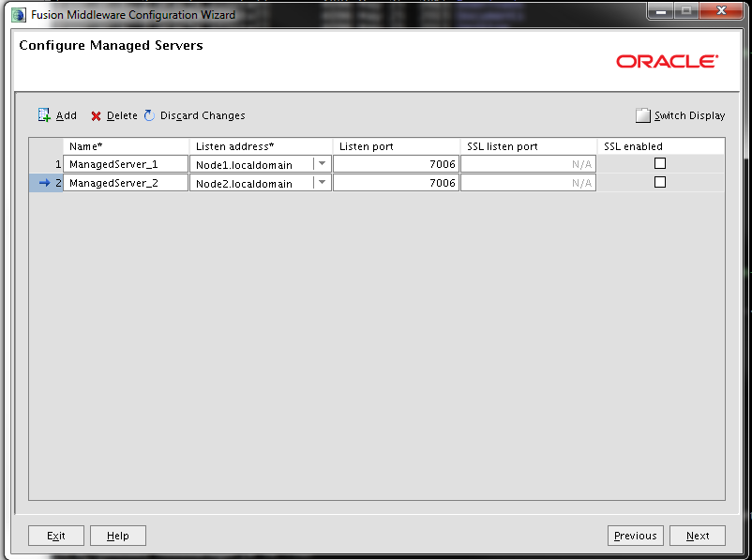Open listen address dropdown for Node1.localdomain
The height and width of the screenshot is (560, 752).
[322, 164]
